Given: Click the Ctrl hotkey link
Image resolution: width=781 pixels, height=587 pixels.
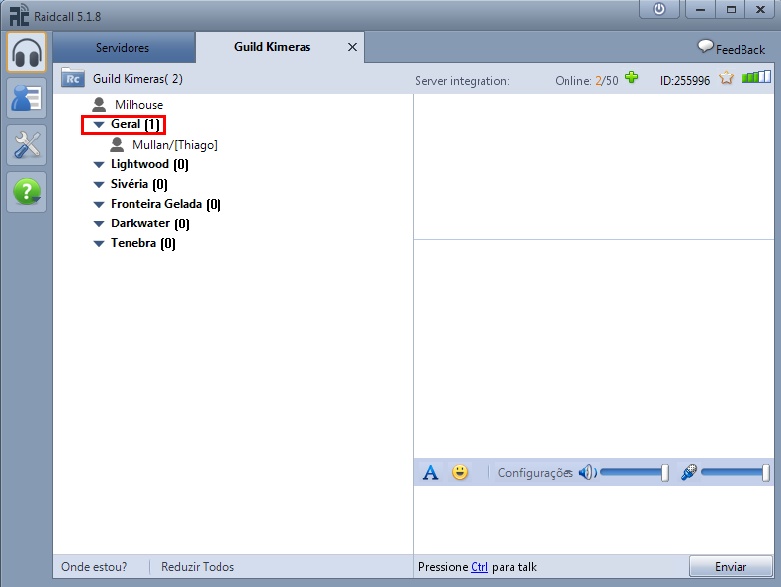Looking at the screenshot, I should tap(479, 567).
